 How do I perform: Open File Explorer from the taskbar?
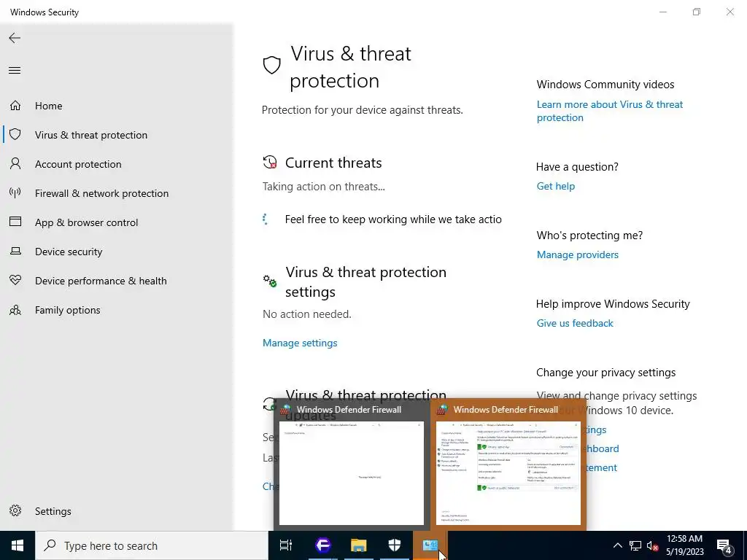(x=359, y=545)
